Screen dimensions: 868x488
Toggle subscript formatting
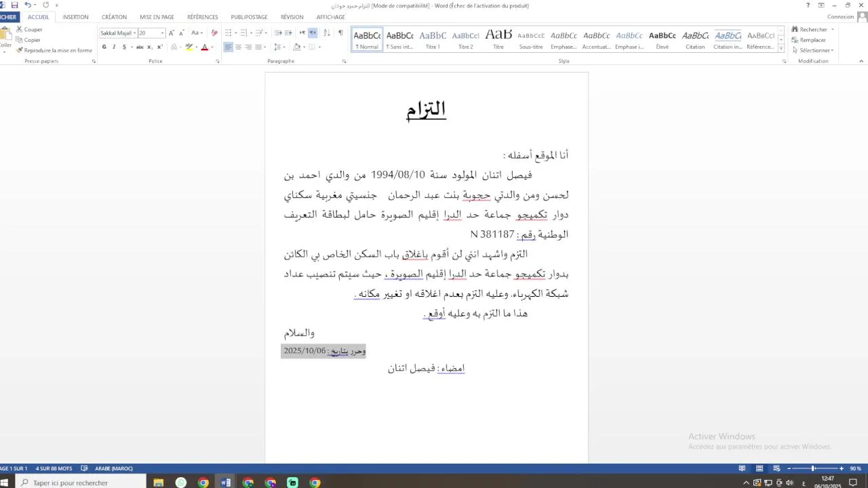point(150,47)
